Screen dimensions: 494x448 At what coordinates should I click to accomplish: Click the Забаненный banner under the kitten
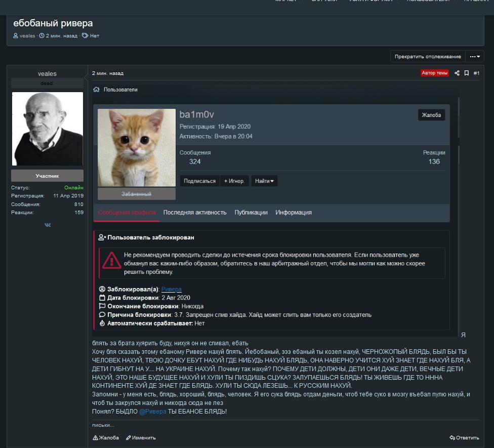pyautogui.click(x=137, y=194)
